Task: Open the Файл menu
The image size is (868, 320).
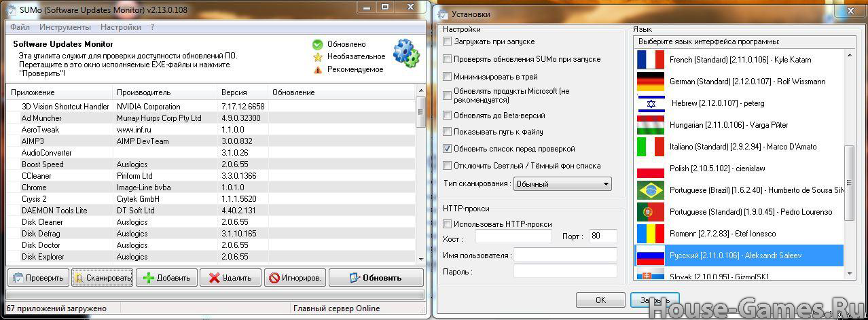Action: (x=20, y=27)
